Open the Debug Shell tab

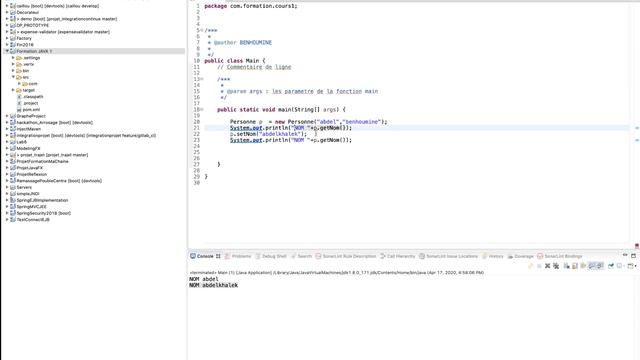click(271, 256)
